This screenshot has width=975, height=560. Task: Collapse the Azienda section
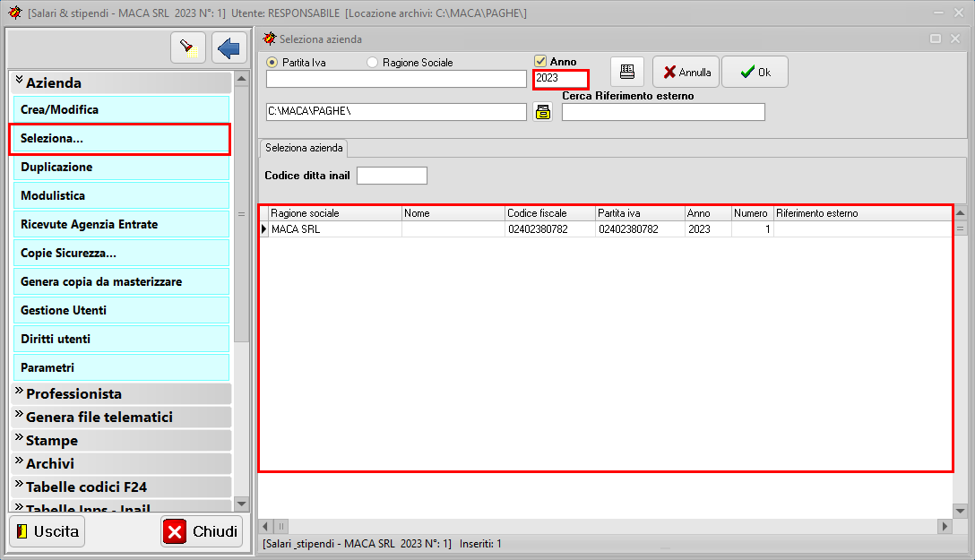pos(120,82)
